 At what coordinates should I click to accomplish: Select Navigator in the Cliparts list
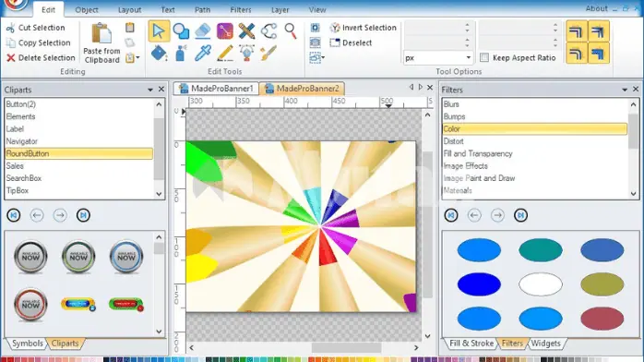point(78,141)
